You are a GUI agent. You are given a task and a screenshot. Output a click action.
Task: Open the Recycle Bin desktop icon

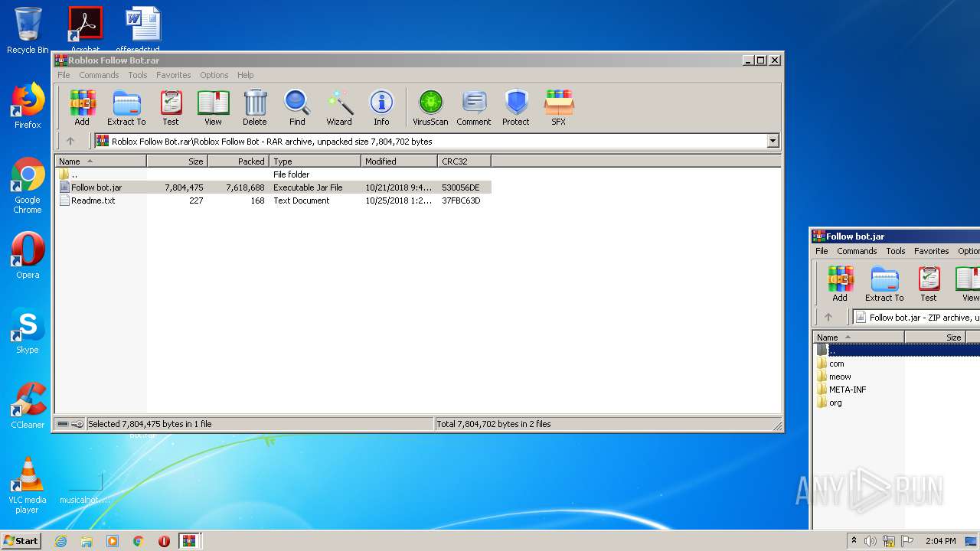[28, 31]
